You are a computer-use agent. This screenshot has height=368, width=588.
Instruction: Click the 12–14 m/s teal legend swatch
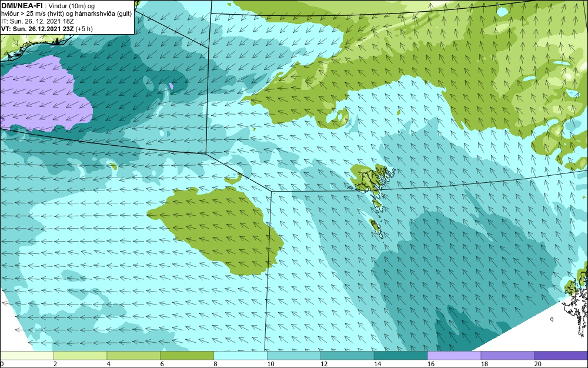point(348,355)
